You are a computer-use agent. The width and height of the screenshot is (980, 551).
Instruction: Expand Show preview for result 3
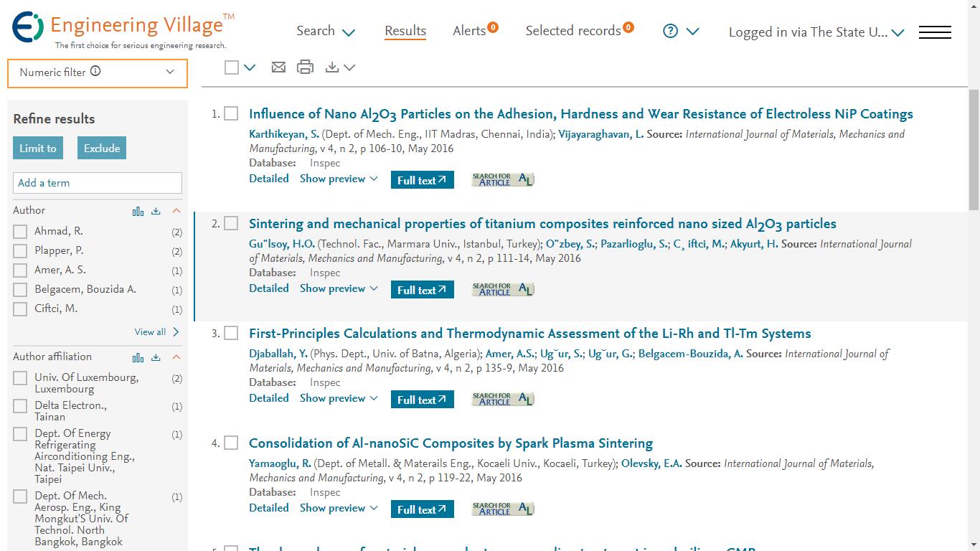(x=339, y=398)
